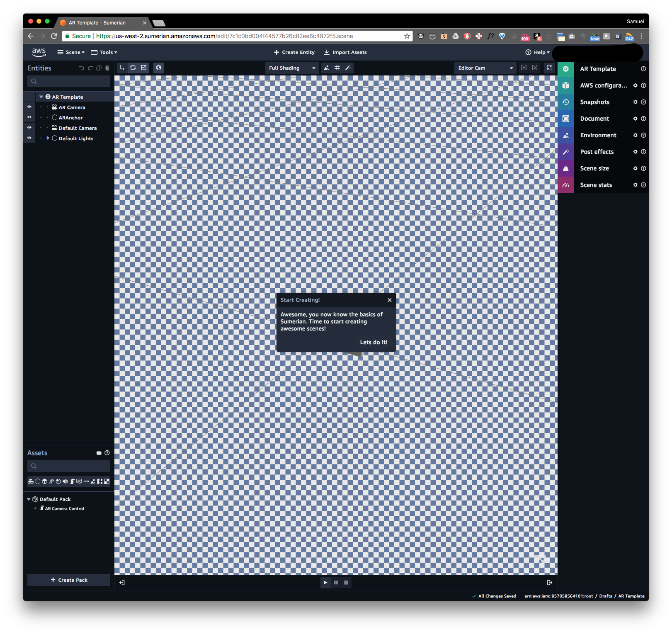The width and height of the screenshot is (672, 634).
Task: Hide the Default Camera entity
Action: pos(29,128)
